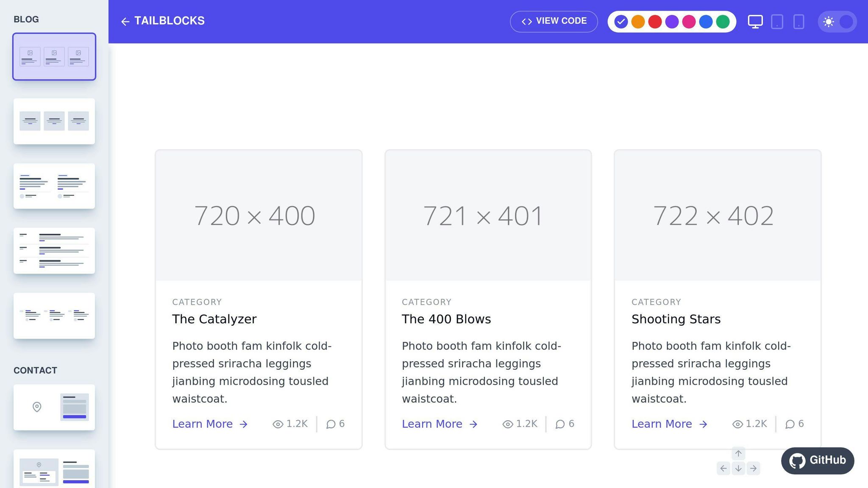Toggle dark mode switch
868x488 pixels.
tap(837, 21)
